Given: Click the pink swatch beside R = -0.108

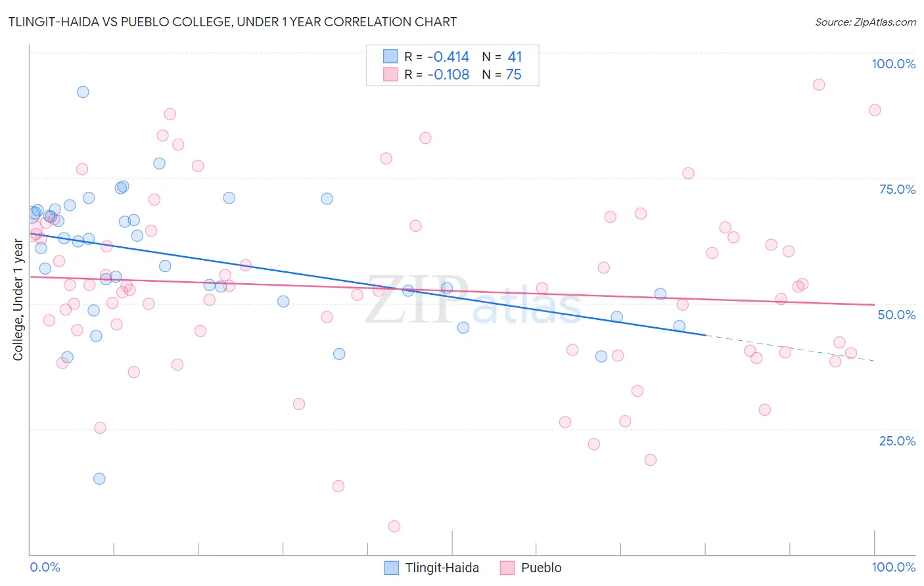Looking at the screenshot, I should pyautogui.click(x=390, y=74).
